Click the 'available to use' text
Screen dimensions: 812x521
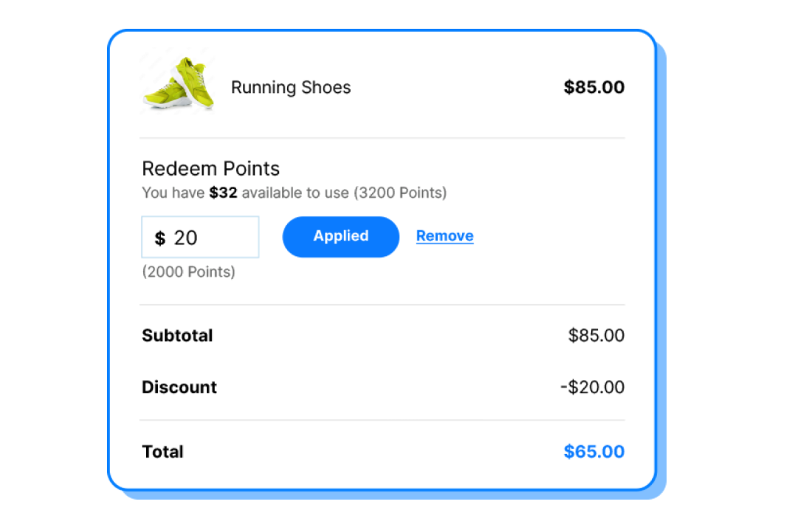click(295, 193)
